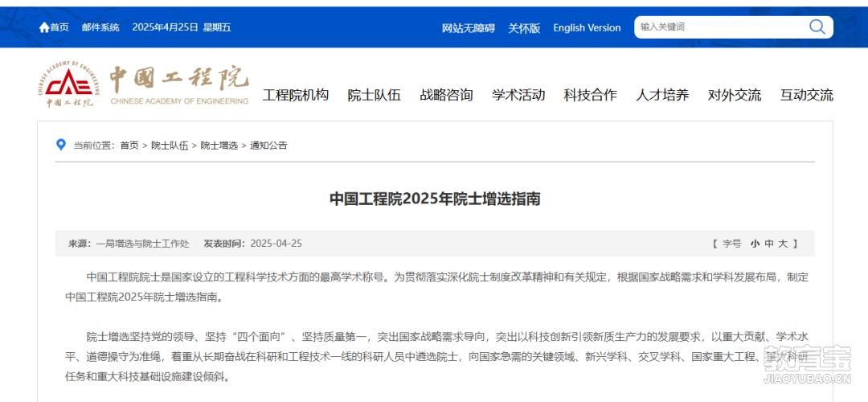This screenshot has height=402, width=868.
Task: Click the magnifier search icon
Action: click(x=817, y=27)
